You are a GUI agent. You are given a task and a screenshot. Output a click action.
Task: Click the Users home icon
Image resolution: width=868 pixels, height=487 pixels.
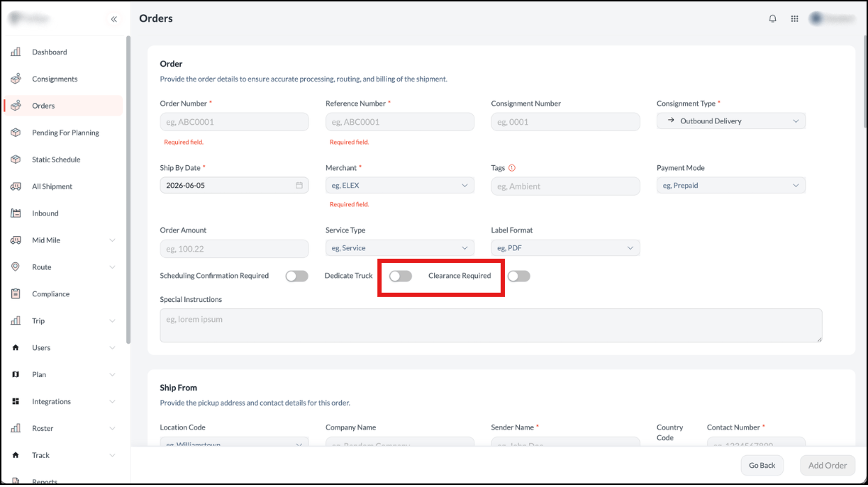point(16,347)
